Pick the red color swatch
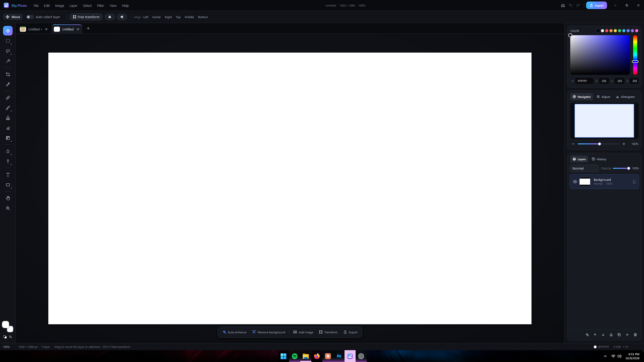Screen dimensions: 644x362 607,31
